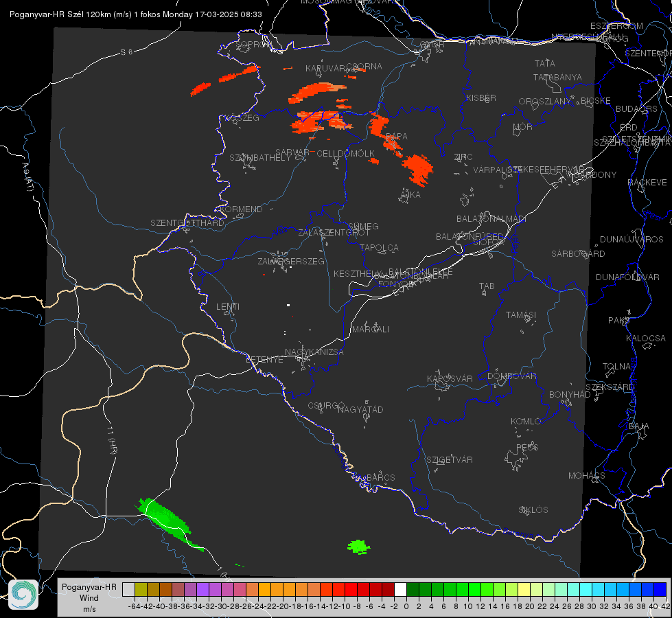672x618 pixels.
Task: Select the olive swatch between -64 and -42
Action: pyautogui.click(x=141, y=589)
